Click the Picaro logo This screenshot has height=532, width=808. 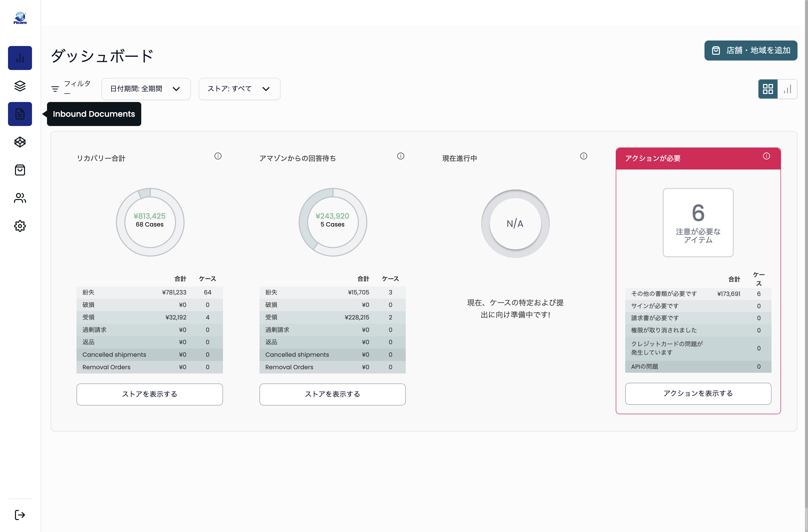[x=20, y=18]
